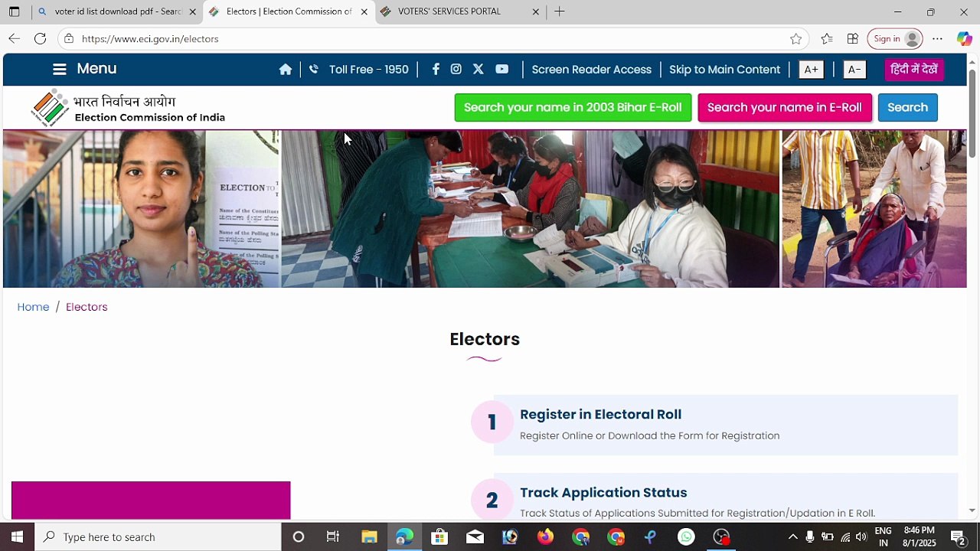Click the Election Commission of India logo
Image resolution: width=980 pixels, height=551 pixels.
(x=129, y=108)
